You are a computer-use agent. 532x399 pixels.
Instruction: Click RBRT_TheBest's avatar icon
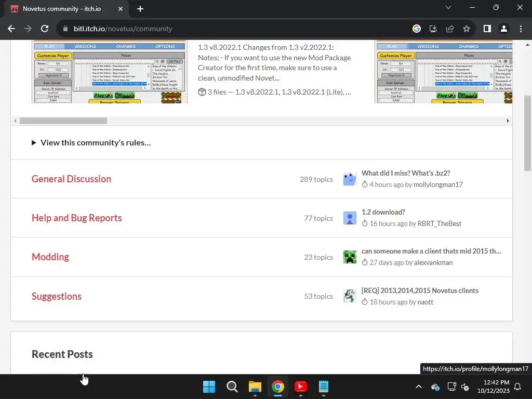(x=350, y=218)
